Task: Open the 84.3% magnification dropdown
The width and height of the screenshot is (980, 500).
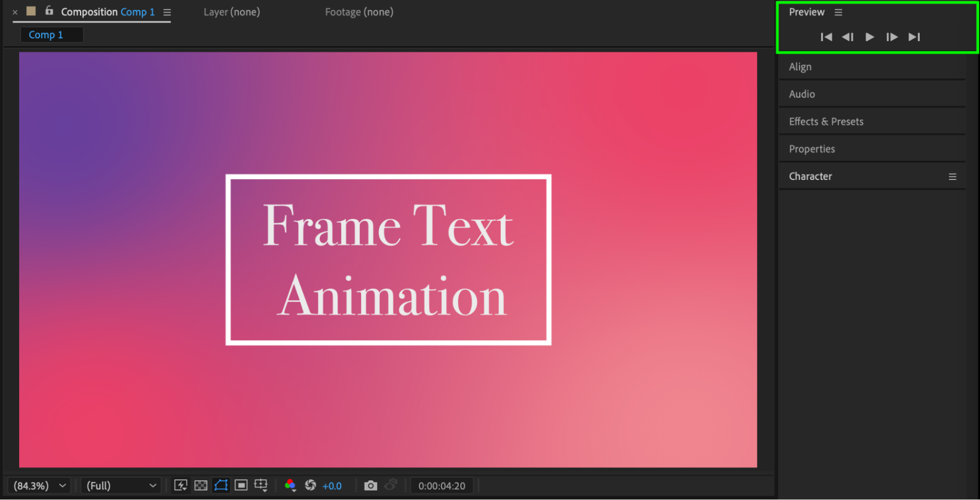Action: (39, 485)
